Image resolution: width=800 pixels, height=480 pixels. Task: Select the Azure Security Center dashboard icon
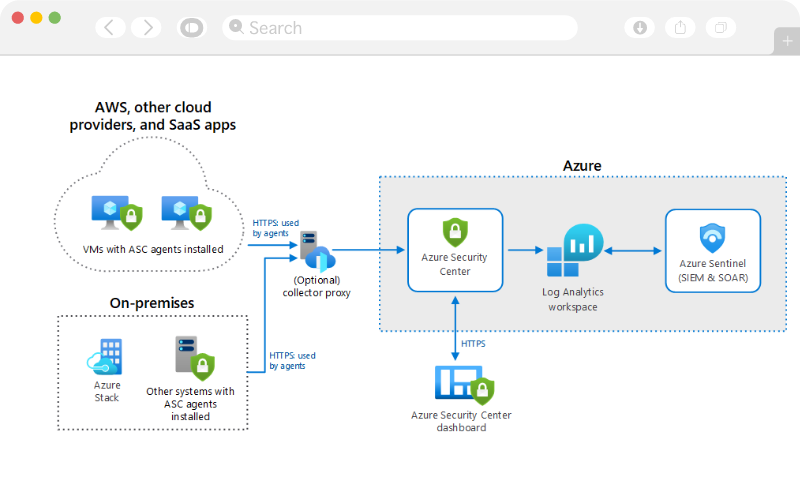(x=463, y=385)
